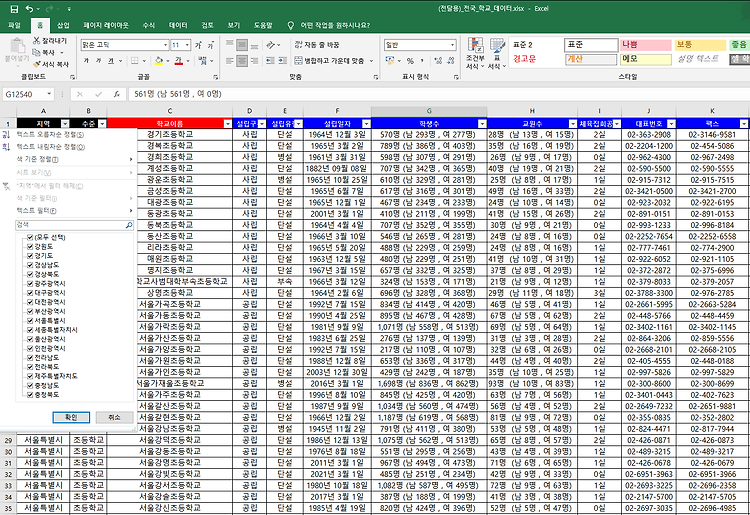Click the 확인 button in the filter panel
Image resolution: width=750 pixels, height=515 pixels.
(71, 417)
